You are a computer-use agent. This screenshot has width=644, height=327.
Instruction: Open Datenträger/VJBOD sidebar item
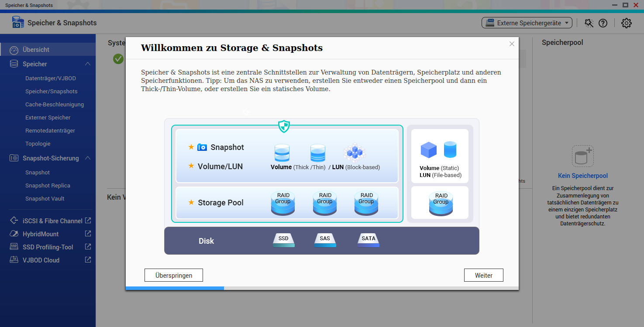51,78
